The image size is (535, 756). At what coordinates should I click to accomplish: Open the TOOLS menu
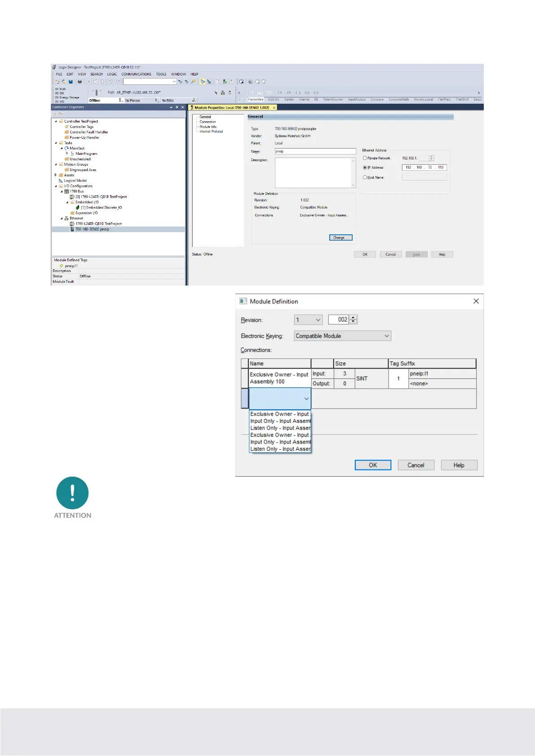click(161, 74)
